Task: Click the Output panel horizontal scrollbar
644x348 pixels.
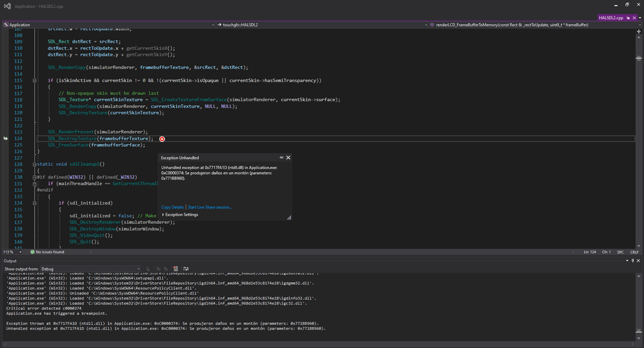Action: pos(318,343)
